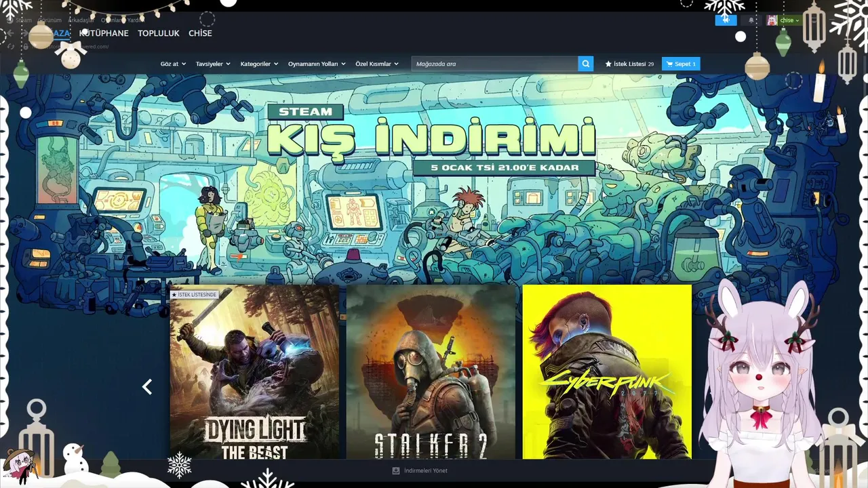Open the notifications bell
Image resolution: width=868 pixels, height=488 pixels.
click(x=751, y=20)
